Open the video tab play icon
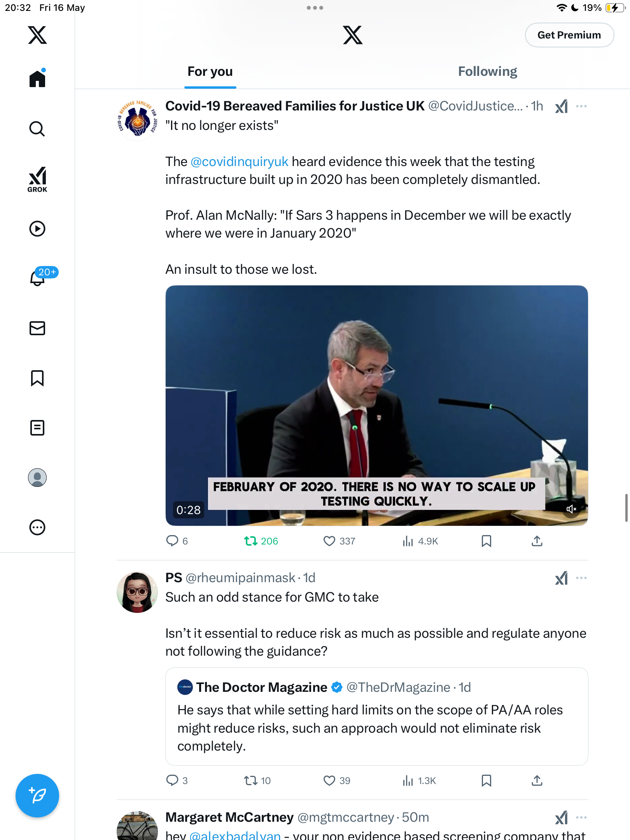This screenshot has height=840, width=630. (x=37, y=229)
